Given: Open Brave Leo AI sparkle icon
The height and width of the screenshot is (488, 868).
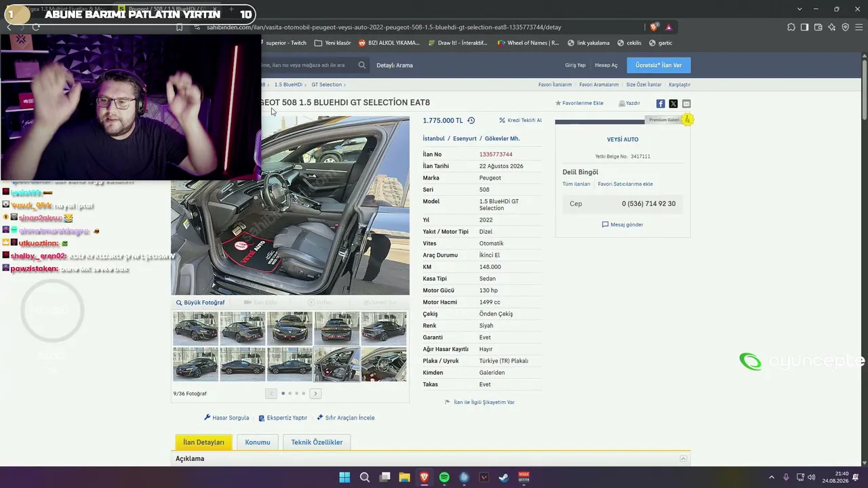Looking at the screenshot, I should [831, 27].
